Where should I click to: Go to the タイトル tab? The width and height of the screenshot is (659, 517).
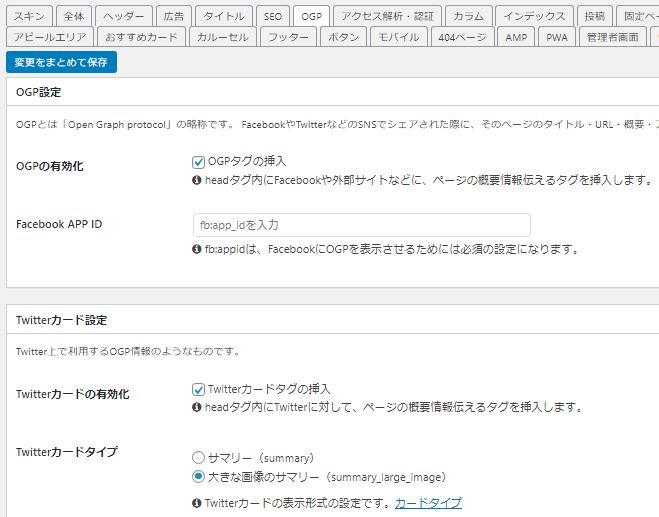tap(224, 16)
